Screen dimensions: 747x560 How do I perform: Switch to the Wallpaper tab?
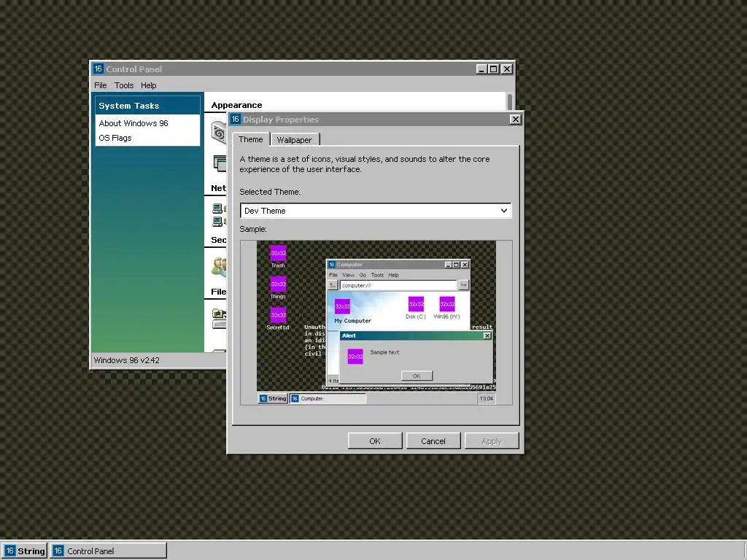pyautogui.click(x=295, y=139)
